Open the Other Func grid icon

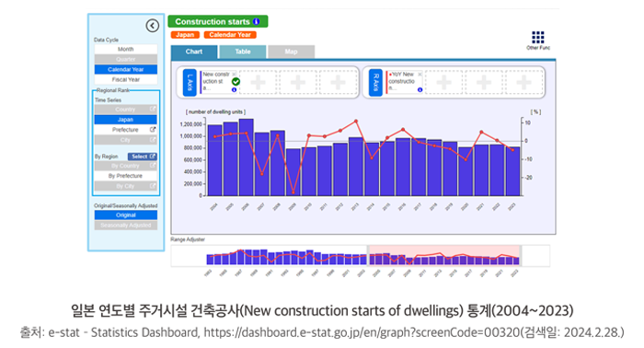pyautogui.click(x=537, y=38)
